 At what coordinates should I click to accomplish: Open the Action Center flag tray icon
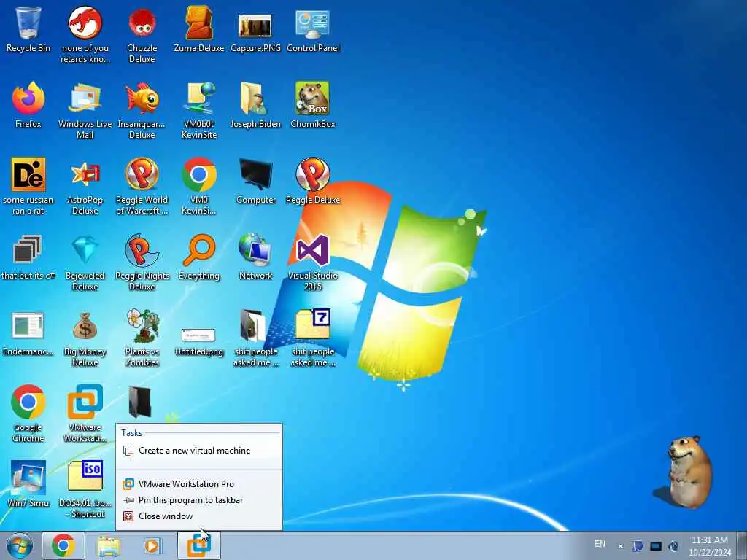[x=638, y=546]
